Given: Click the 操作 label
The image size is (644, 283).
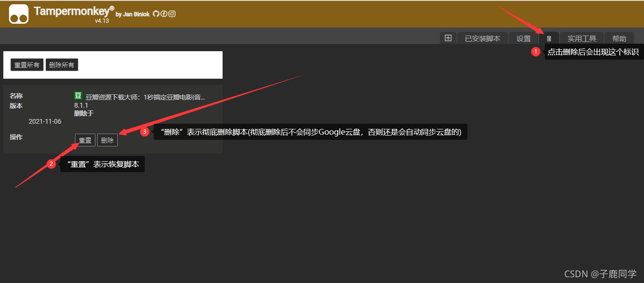Looking at the screenshot, I should (x=16, y=137).
